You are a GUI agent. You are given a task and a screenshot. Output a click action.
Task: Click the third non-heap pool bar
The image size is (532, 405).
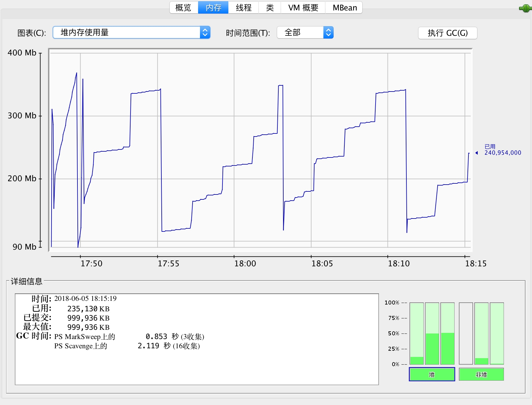[x=497, y=333]
